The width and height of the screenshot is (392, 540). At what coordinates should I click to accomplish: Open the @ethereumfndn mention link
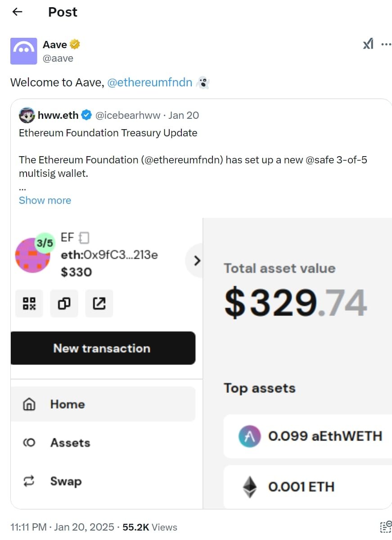click(151, 82)
